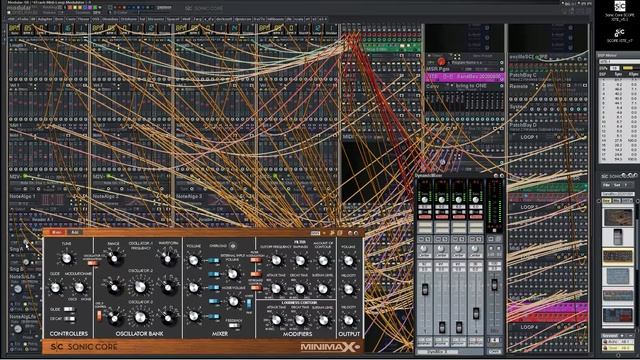Click the Output Volume knob in Minimax
This screenshot has width=640, height=360.
coord(348,260)
